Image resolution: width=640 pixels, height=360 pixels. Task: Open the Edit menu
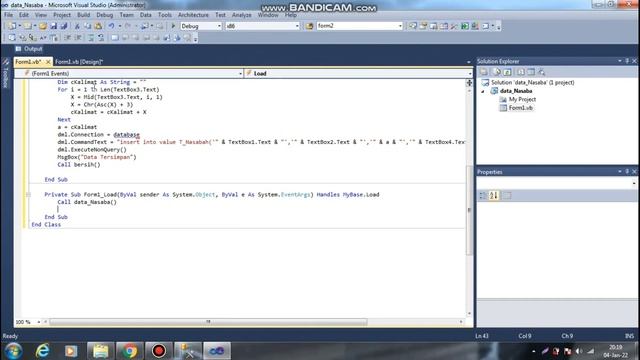click(24, 15)
